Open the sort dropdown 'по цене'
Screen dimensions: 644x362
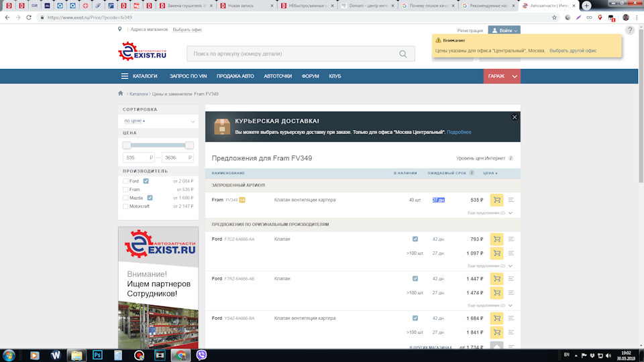click(x=158, y=121)
